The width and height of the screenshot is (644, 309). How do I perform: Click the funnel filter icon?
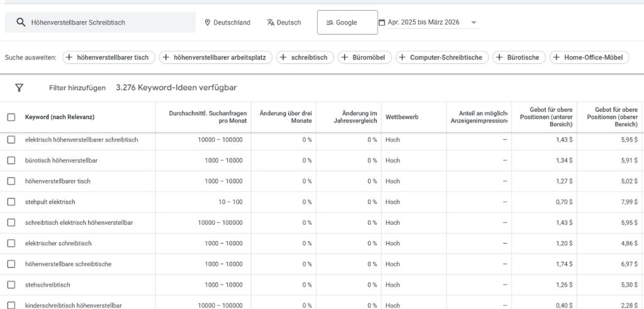pos(19,88)
